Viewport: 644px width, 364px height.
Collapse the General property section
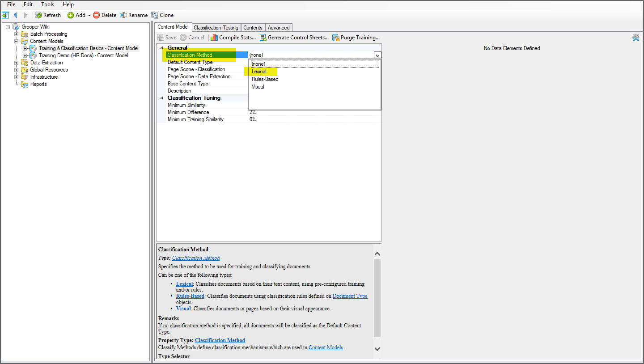point(162,48)
